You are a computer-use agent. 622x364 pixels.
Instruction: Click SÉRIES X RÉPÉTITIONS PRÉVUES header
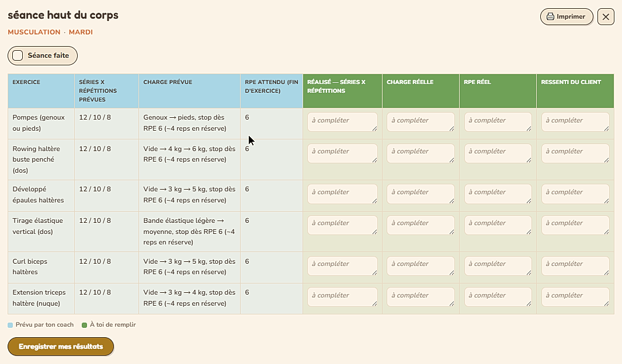(x=107, y=90)
